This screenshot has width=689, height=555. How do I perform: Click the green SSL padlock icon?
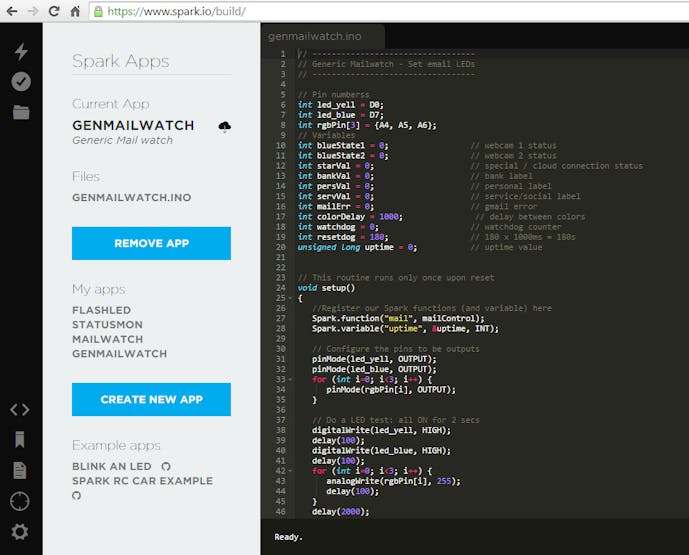tap(99, 11)
